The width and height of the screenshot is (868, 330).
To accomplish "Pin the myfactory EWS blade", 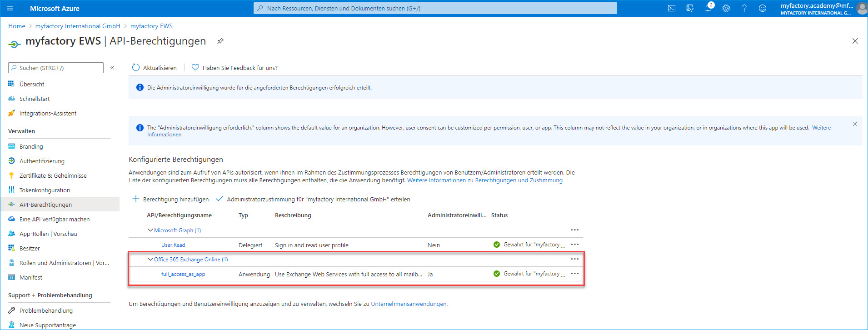I will pos(220,41).
